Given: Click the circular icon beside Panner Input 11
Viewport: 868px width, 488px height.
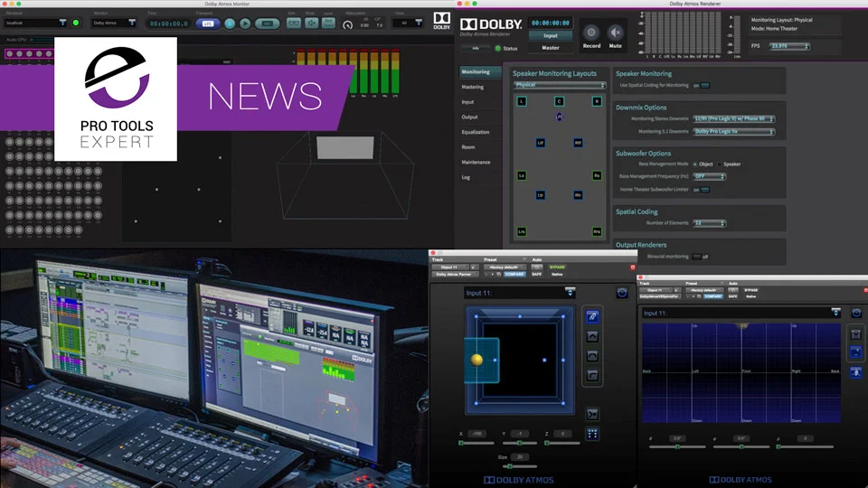Looking at the screenshot, I should pyautogui.click(x=622, y=293).
